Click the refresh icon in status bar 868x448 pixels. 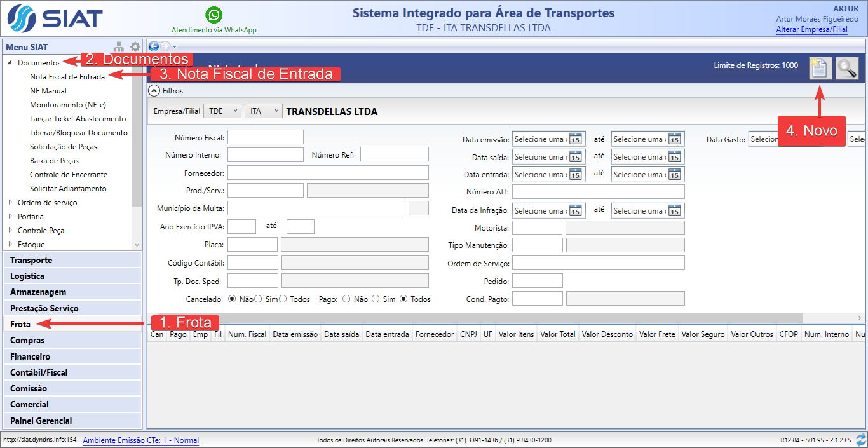[x=860, y=440]
